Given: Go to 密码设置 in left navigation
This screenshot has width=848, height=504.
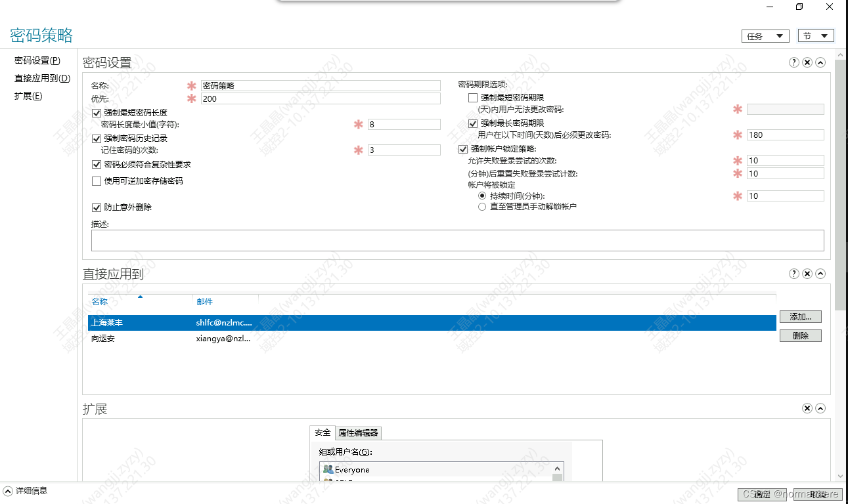Looking at the screenshot, I should (x=37, y=60).
